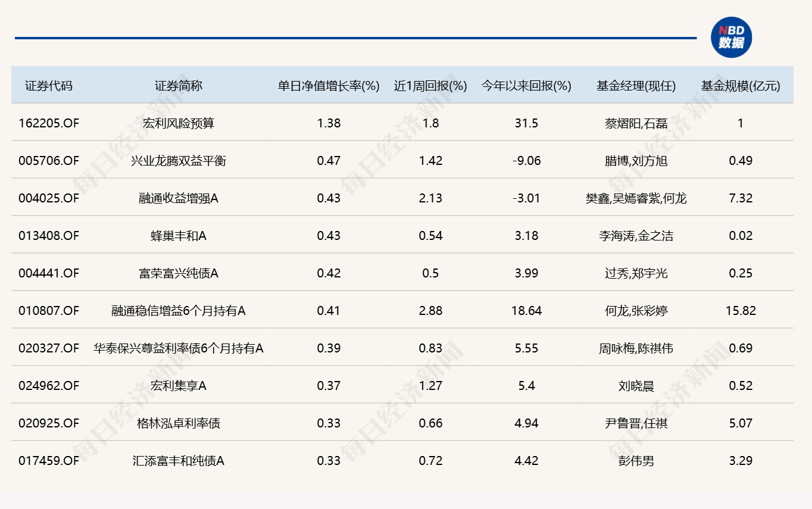Click fund code 017459.OF
The width and height of the screenshot is (812, 509).
pos(49,461)
